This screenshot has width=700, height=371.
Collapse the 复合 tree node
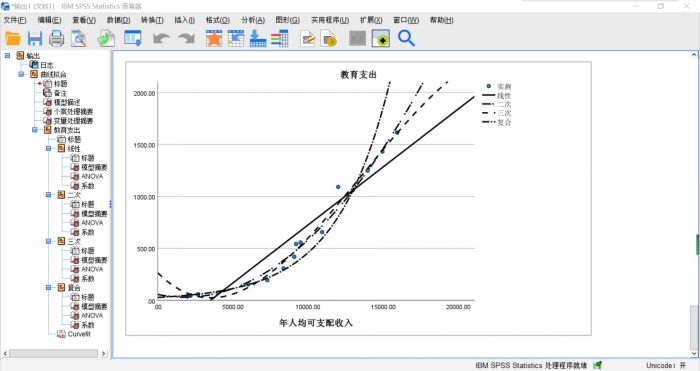click(x=49, y=288)
